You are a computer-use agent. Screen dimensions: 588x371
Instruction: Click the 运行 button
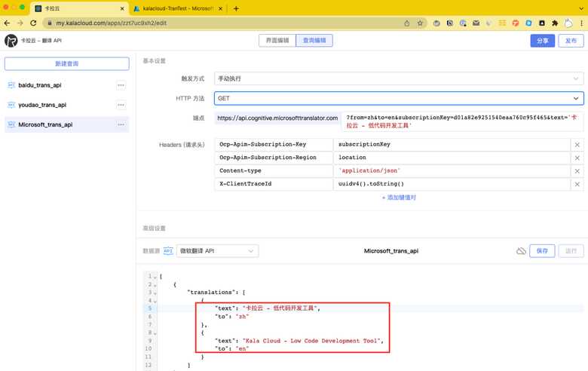[x=571, y=251]
